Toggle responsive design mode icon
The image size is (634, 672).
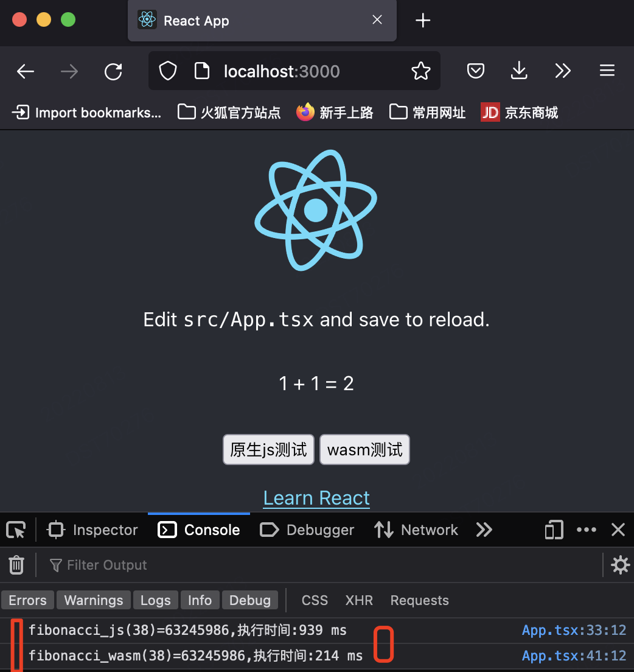(x=554, y=530)
